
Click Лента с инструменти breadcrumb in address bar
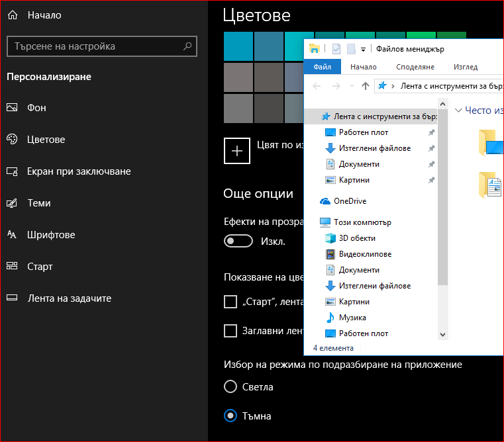[x=451, y=86]
